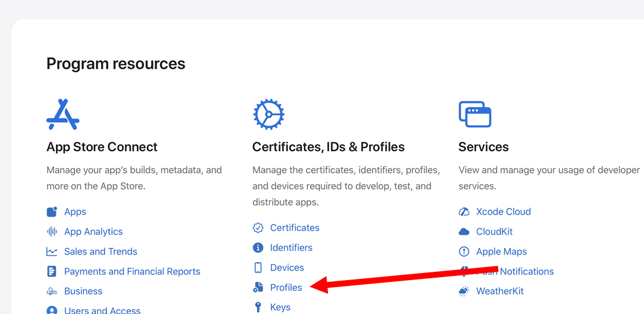Click the App Analytics waveform icon
Viewport: 644px width, 314px height.
tap(52, 231)
